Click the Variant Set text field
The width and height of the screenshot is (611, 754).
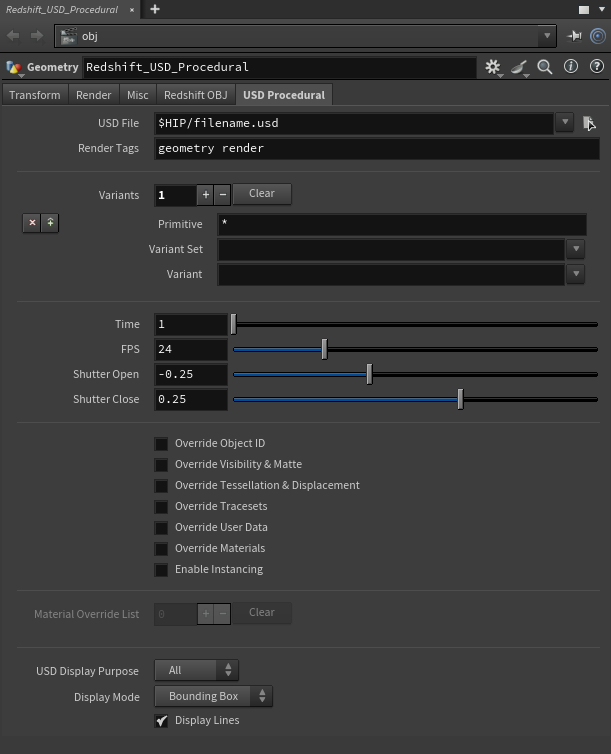391,249
